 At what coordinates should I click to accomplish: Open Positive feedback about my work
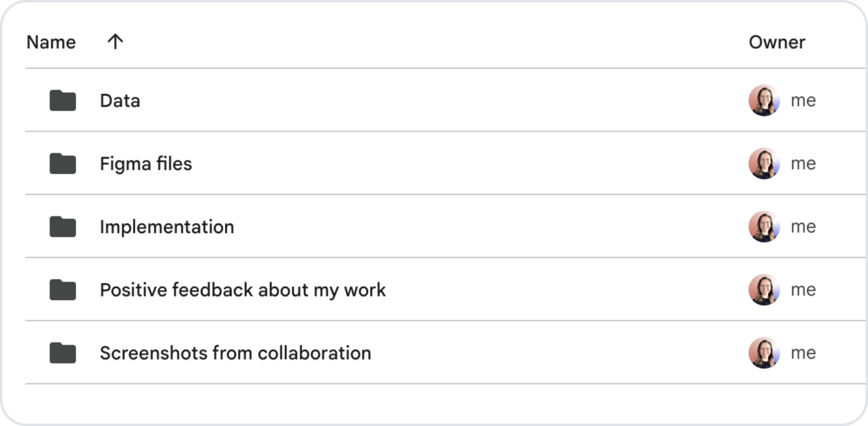[243, 290]
